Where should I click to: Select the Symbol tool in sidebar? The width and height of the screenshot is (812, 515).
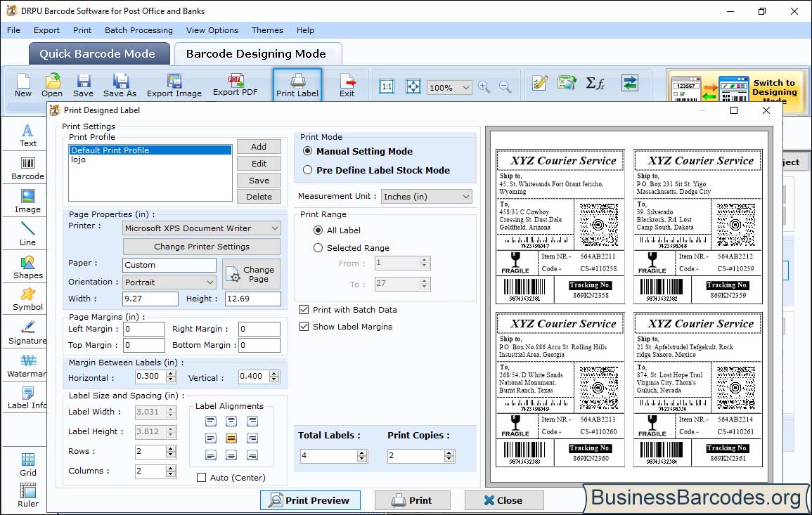click(x=27, y=300)
